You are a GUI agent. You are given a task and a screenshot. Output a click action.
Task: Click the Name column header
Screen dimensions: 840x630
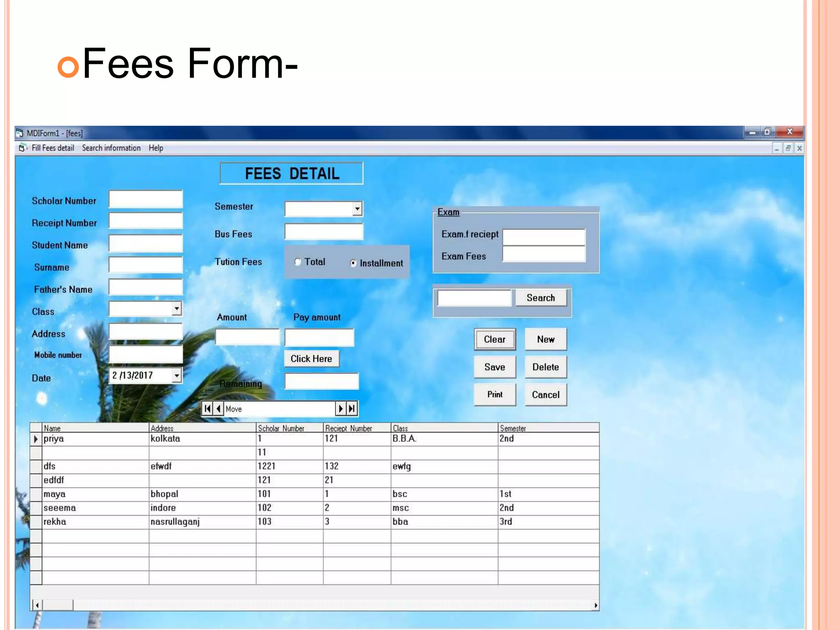(x=95, y=428)
